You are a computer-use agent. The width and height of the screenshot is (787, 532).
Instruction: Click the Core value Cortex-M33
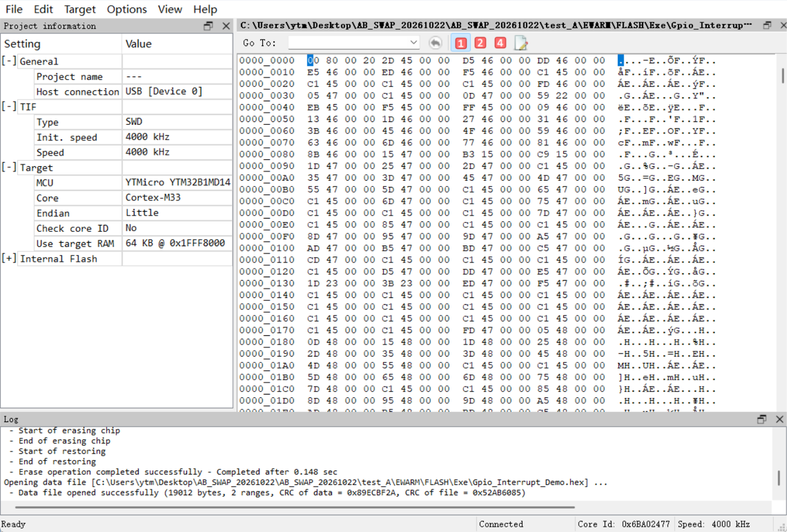154,198
